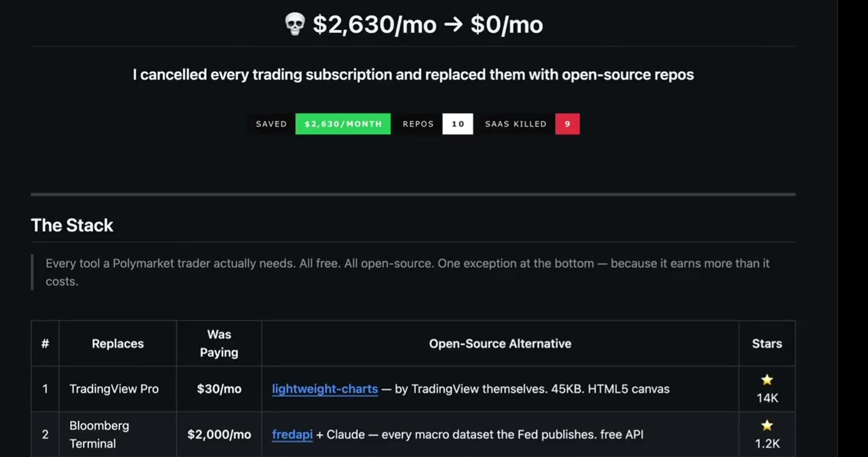Click the "1.2K" stars value

click(x=767, y=443)
